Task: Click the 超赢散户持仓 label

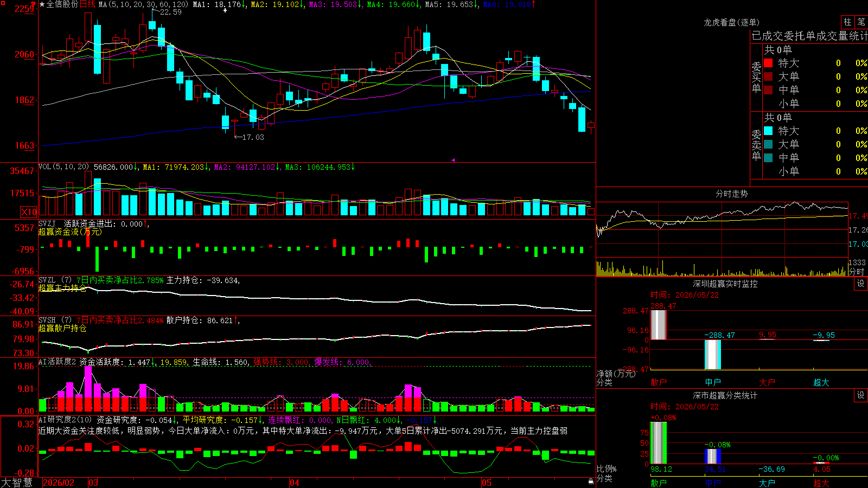Action: (x=62, y=328)
